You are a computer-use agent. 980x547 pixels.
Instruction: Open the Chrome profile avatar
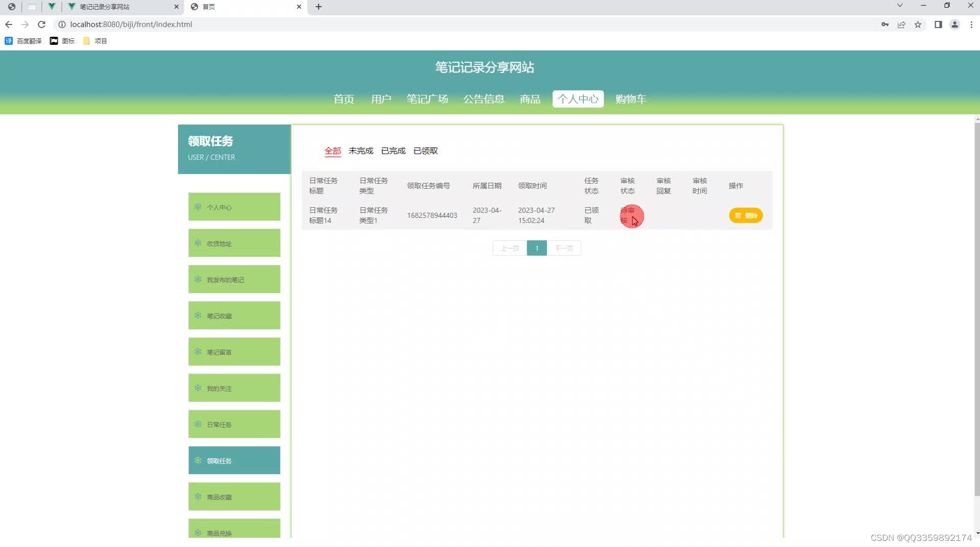(x=954, y=24)
